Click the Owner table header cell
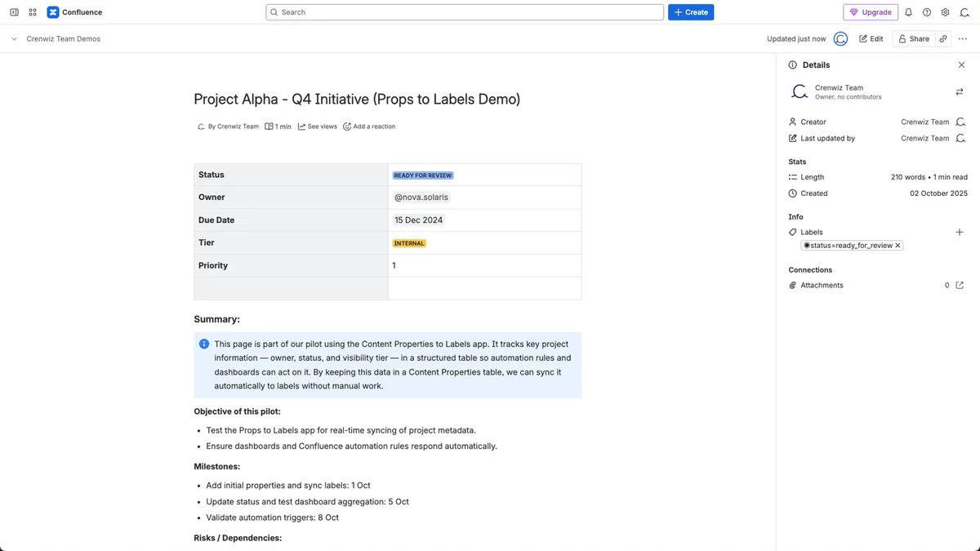The height and width of the screenshot is (551, 980). coord(291,197)
